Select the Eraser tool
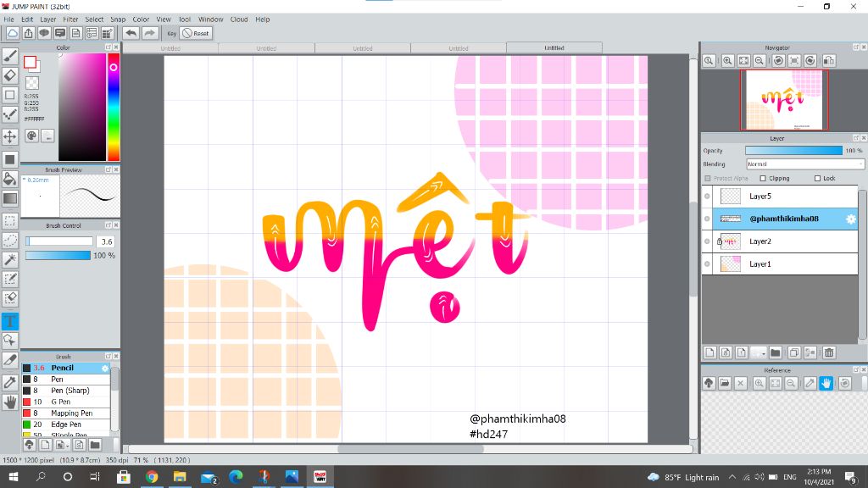The image size is (868, 488). tap(10, 75)
